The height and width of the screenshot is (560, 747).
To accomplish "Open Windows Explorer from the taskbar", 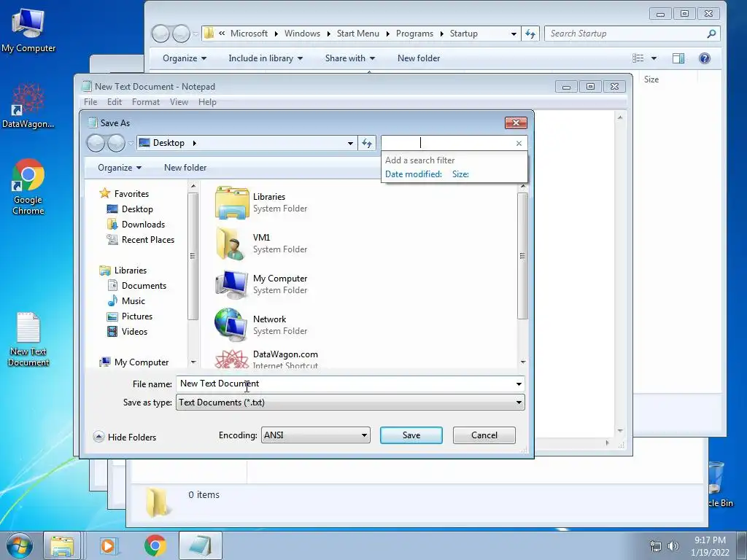I will point(62,545).
